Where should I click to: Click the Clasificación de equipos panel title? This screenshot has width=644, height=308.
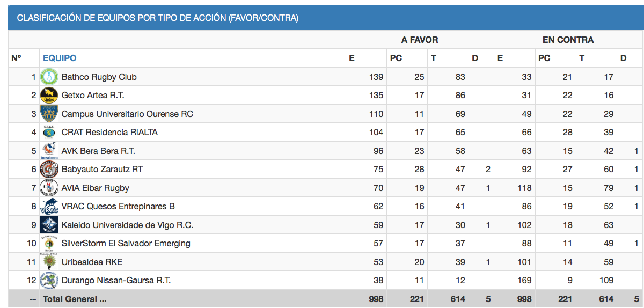(158, 18)
